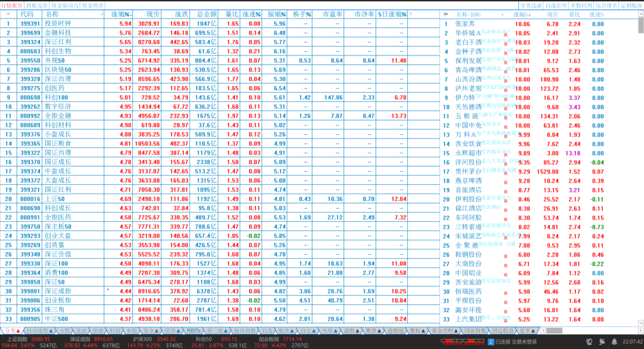
Task: Click the message chat icon in status bar
Action: [x=602, y=342]
